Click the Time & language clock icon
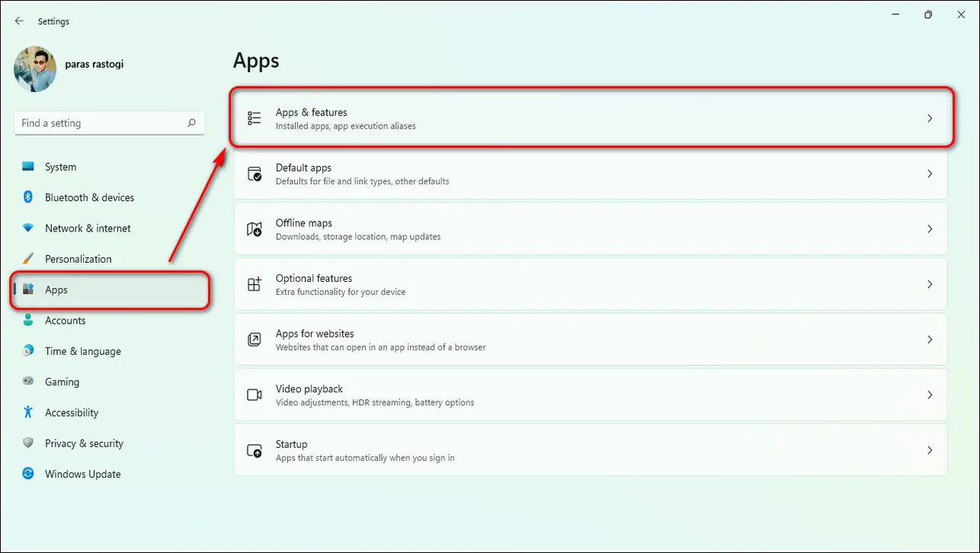 [x=28, y=351]
